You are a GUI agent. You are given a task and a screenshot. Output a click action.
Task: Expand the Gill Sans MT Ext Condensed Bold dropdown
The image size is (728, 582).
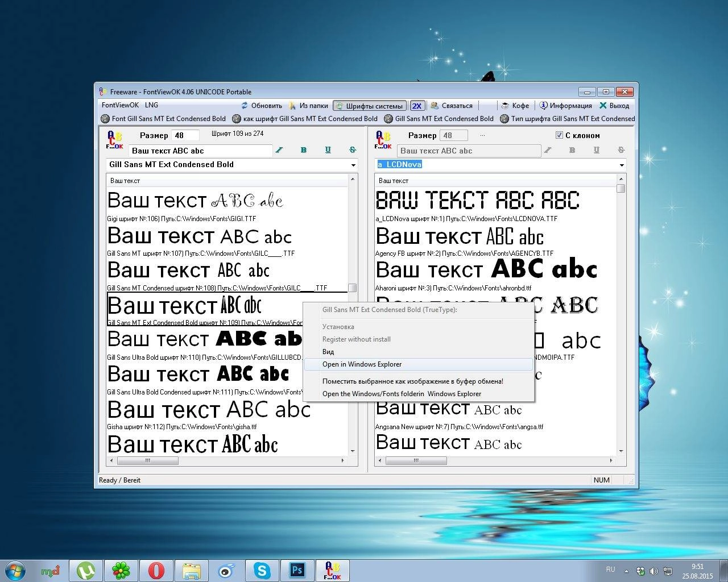click(x=353, y=165)
